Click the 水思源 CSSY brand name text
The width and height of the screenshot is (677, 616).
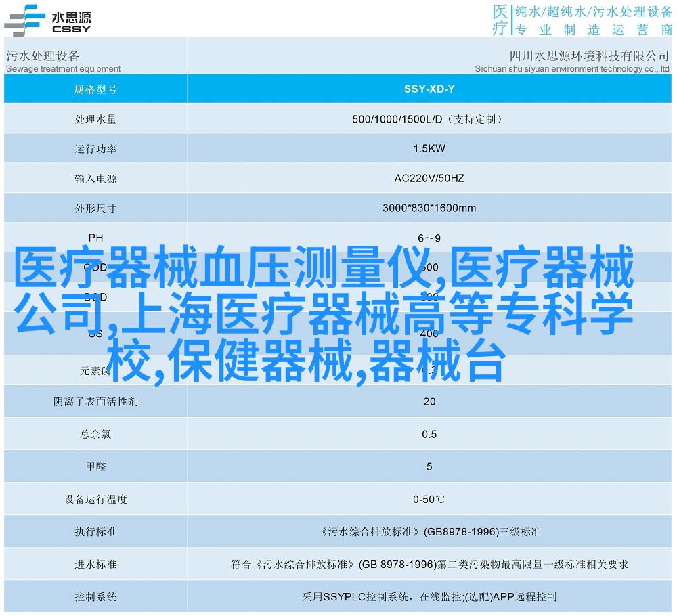[x=70, y=20]
